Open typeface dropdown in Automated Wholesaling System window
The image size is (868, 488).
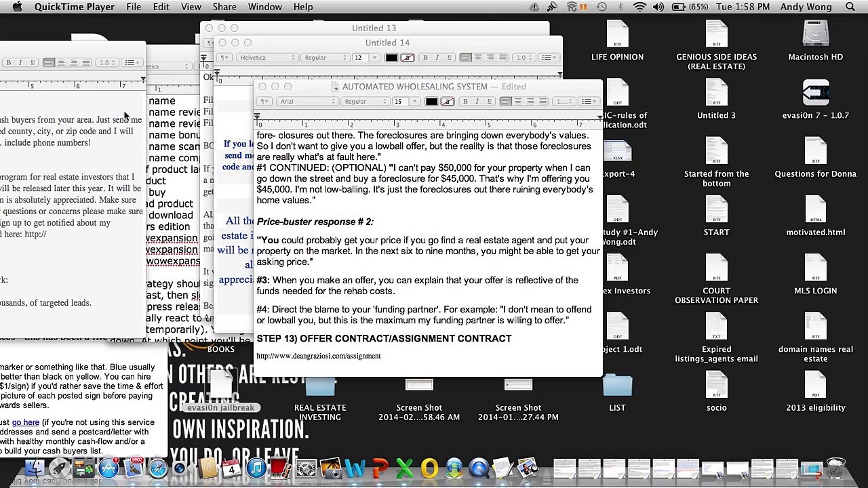365,102
